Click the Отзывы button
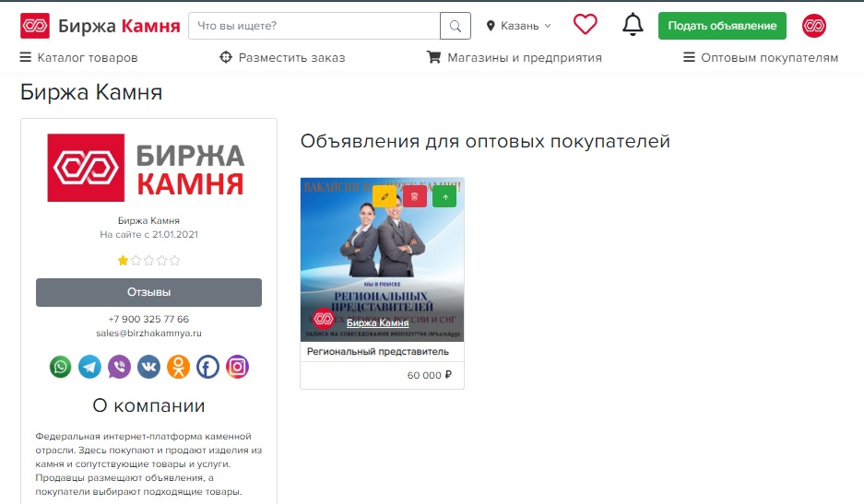 point(148,292)
